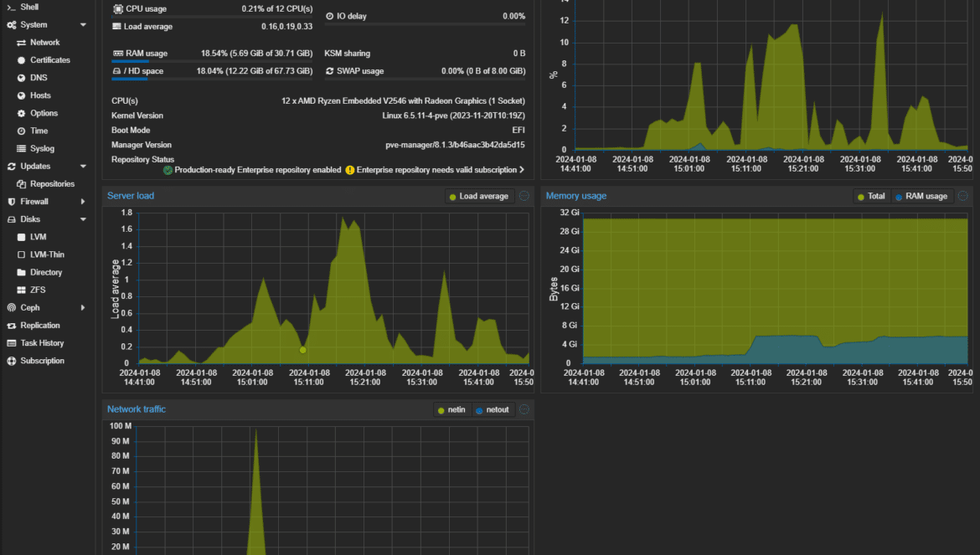Click the Shell terminal icon in sidebar

point(11,8)
